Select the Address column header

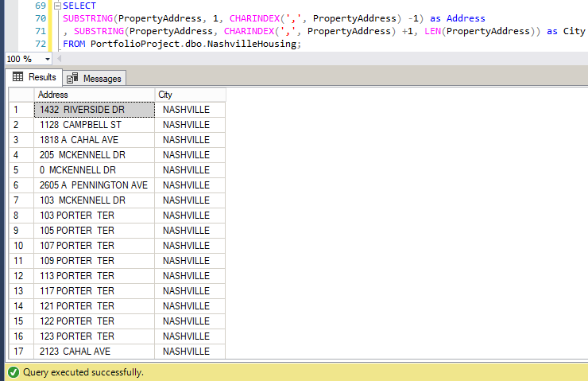click(94, 95)
